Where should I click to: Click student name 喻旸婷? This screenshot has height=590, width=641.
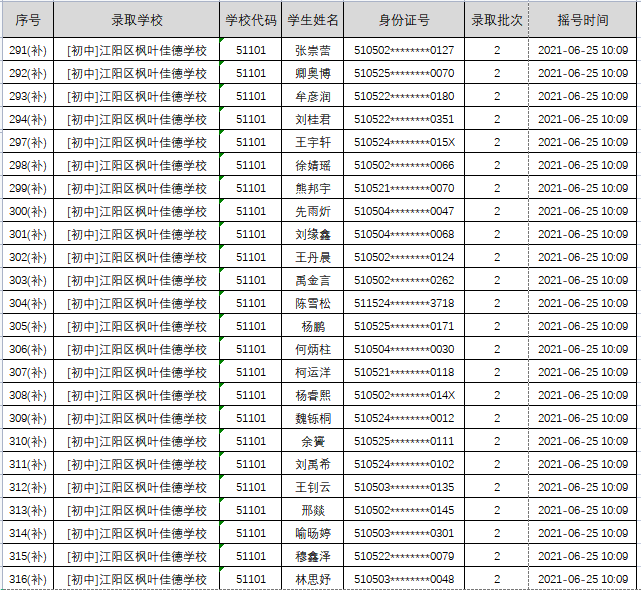click(313, 533)
